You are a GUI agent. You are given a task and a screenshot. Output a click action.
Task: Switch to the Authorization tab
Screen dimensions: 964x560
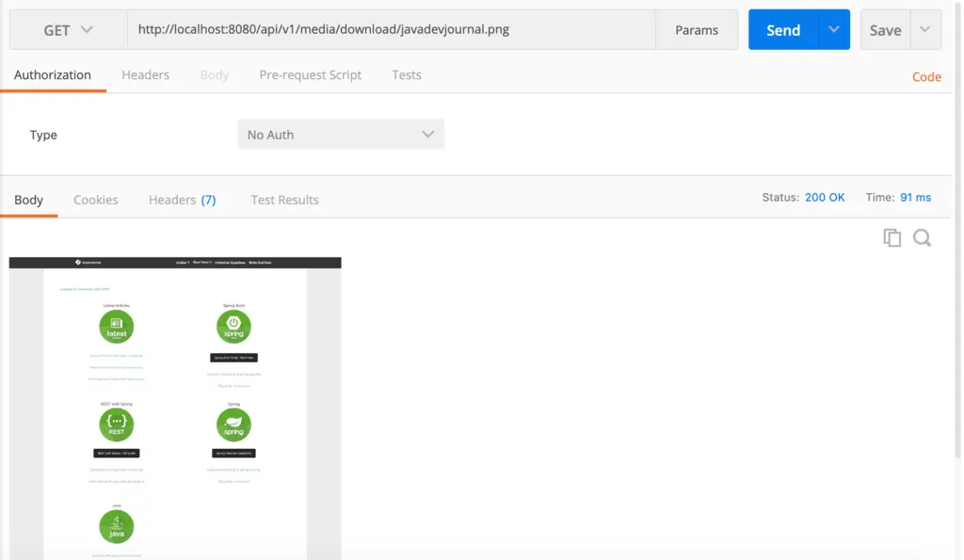53,75
